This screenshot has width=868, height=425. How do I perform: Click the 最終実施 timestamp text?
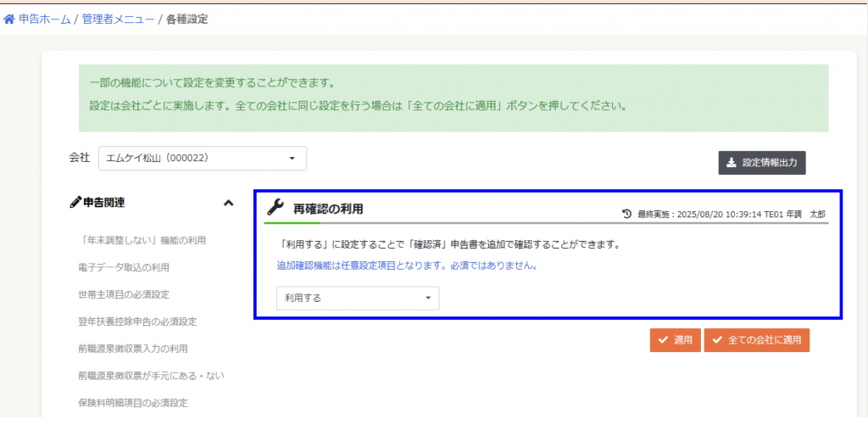point(732,213)
